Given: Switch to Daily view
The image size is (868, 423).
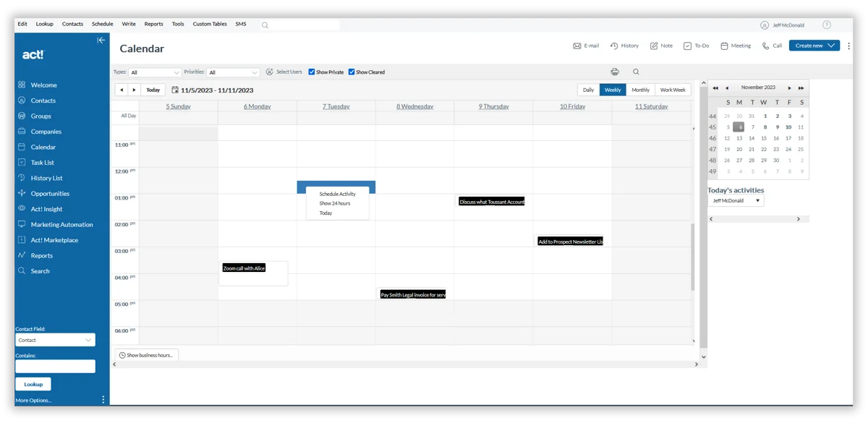Looking at the screenshot, I should (589, 90).
